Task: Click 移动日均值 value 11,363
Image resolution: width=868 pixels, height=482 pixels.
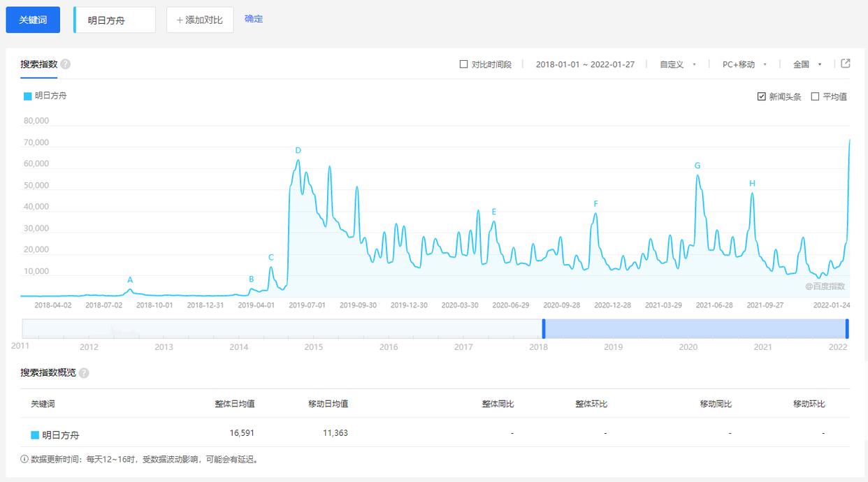Action: coord(335,433)
